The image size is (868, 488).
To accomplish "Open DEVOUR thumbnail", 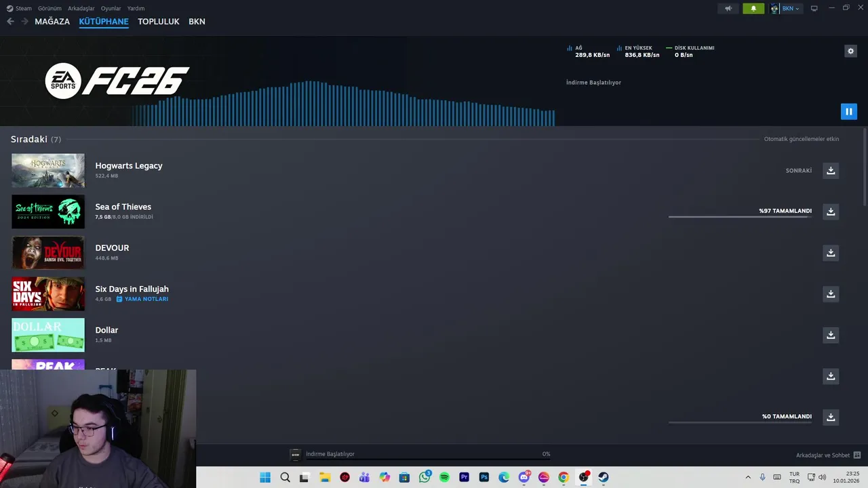I will point(48,253).
